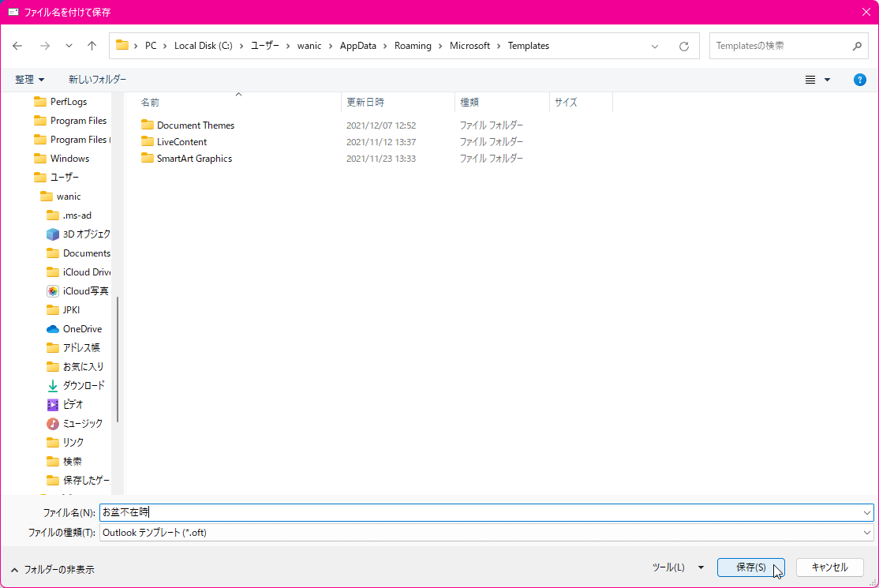
Task: Select Program Files in the folder tree
Action: (x=78, y=121)
